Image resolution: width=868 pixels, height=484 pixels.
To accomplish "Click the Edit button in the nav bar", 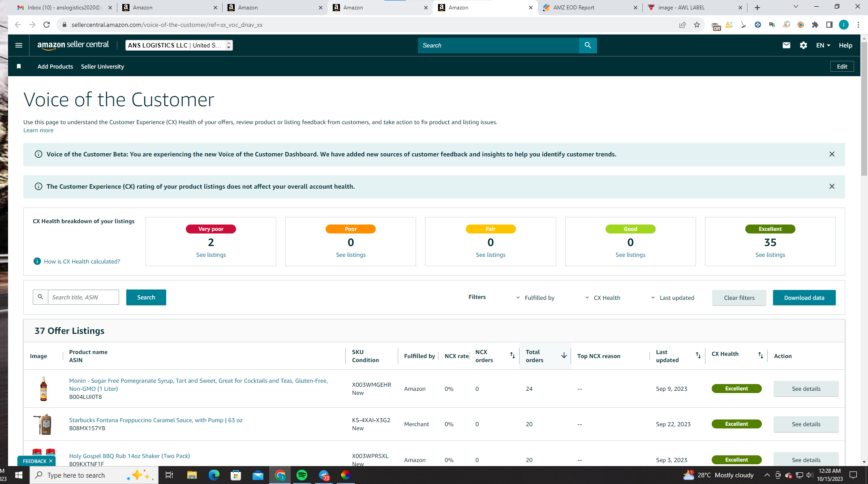I will click(842, 67).
